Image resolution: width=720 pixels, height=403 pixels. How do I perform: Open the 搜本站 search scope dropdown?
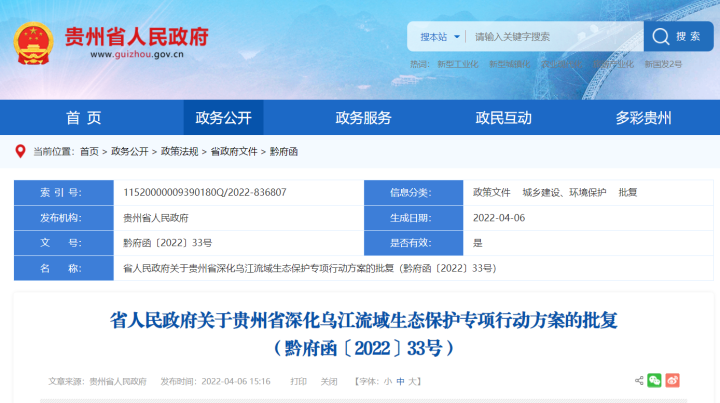pyautogui.click(x=438, y=37)
